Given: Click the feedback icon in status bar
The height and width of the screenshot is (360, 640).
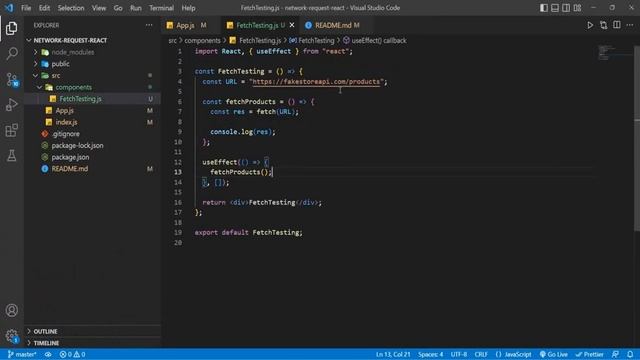Looking at the screenshot, I should 615,354.
